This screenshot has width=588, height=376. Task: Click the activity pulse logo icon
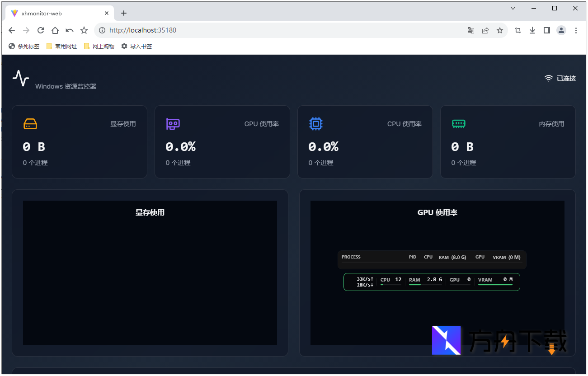coord(21,78)
